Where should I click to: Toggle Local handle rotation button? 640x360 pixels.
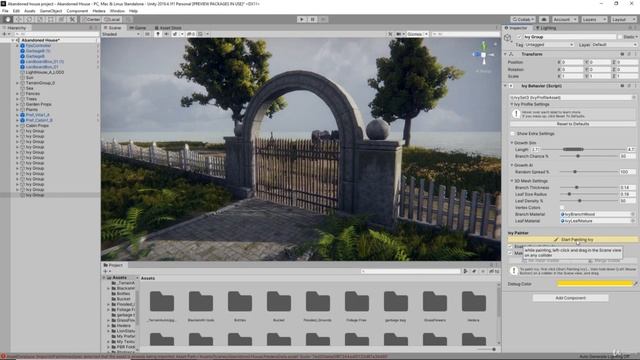coord(112,19)
